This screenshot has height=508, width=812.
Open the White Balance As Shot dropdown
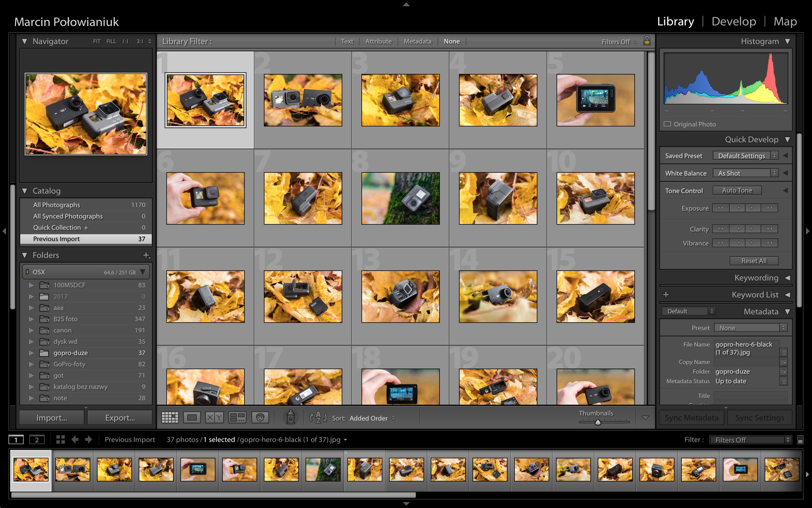745,173
